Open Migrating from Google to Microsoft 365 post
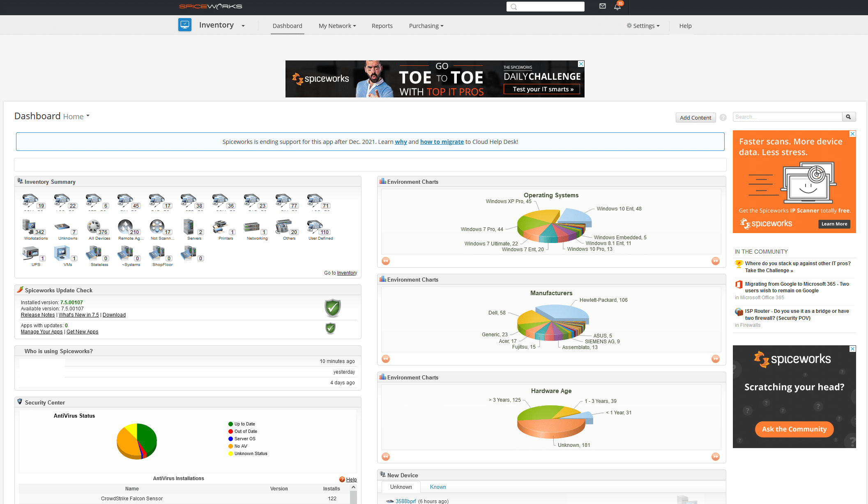868x504 pixels. click(797, 287)
